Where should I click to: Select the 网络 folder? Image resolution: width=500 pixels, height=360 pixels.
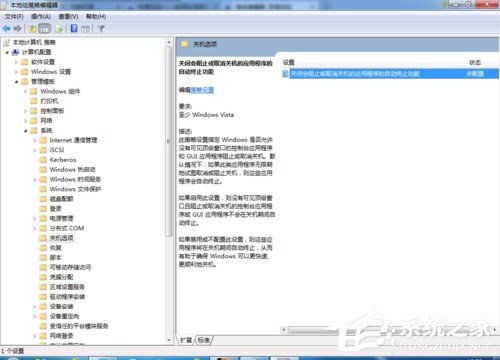pyautogui.click(x=46, y=121)
